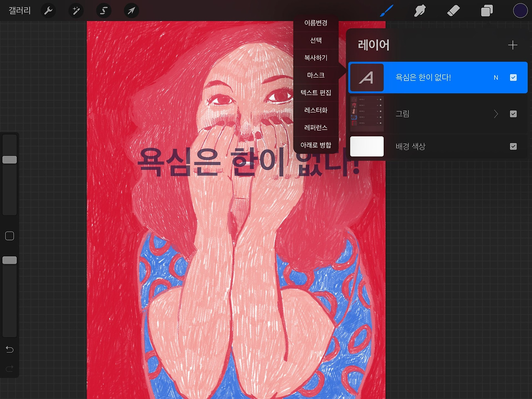Activate the Selection tool
Viewport: 532px width, 399px height.
[103, 10]
